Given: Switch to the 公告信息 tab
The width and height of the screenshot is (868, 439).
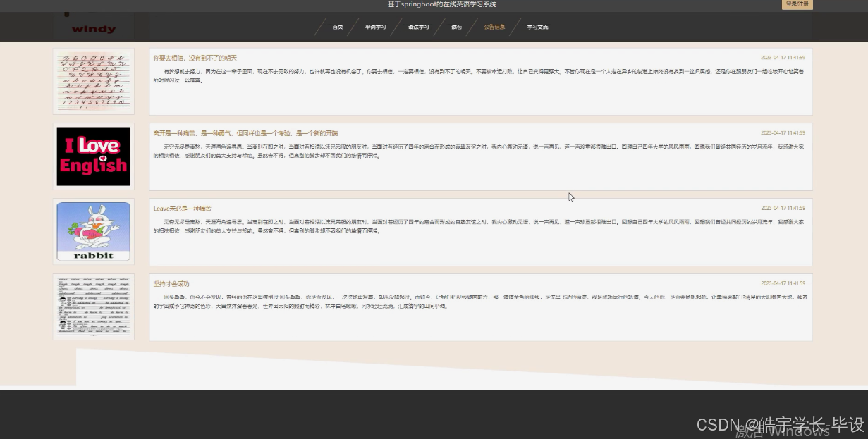Looking at the screenshot, I should pos(494,27).
